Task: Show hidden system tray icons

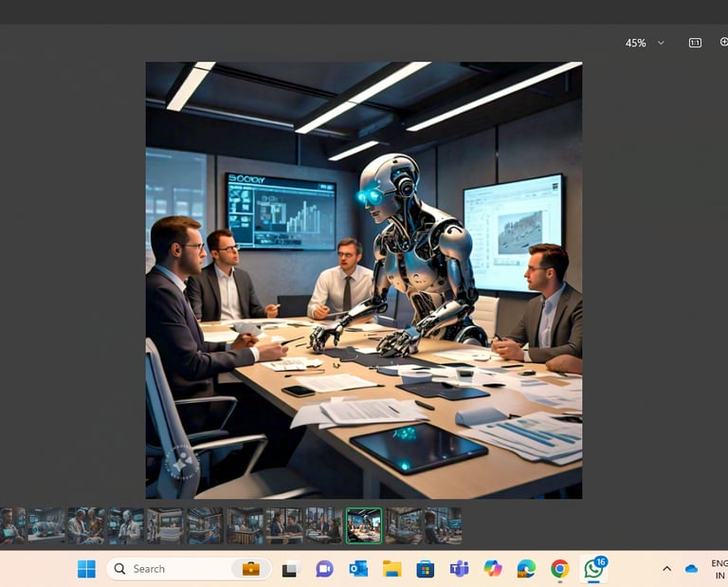Action: pos(666,569)
